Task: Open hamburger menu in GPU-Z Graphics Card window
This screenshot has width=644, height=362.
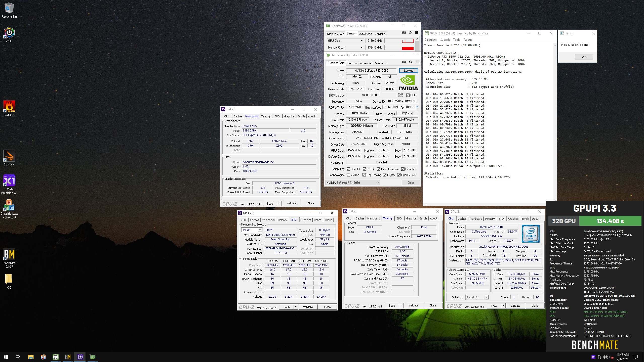Action: point(417,62)
